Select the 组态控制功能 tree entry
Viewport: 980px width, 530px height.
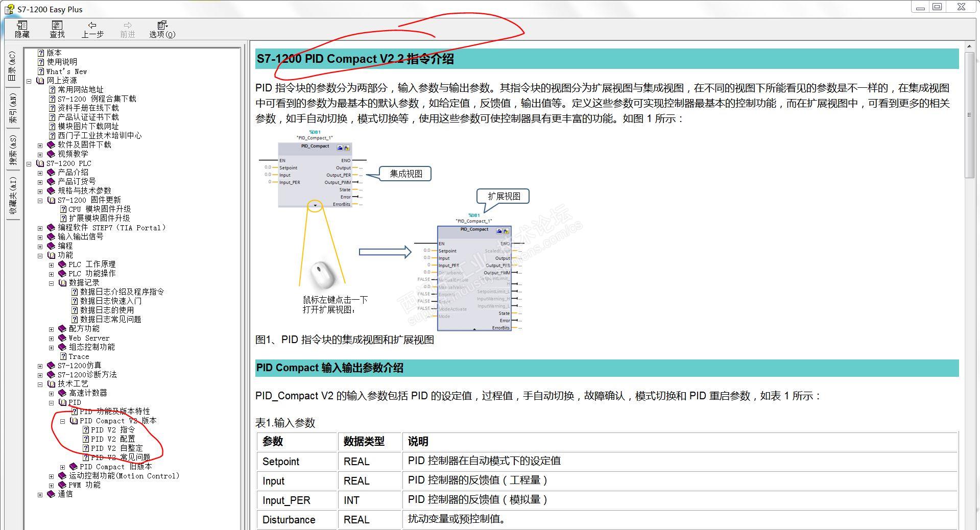pyautogui.click(x=92, y=347)
